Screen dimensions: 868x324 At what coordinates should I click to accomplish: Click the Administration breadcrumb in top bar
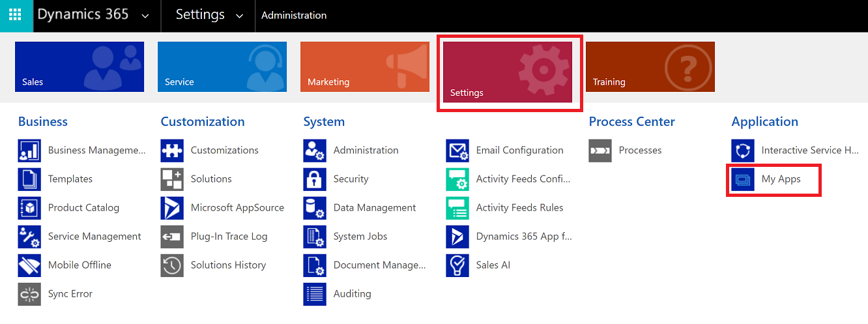(294, 16)
